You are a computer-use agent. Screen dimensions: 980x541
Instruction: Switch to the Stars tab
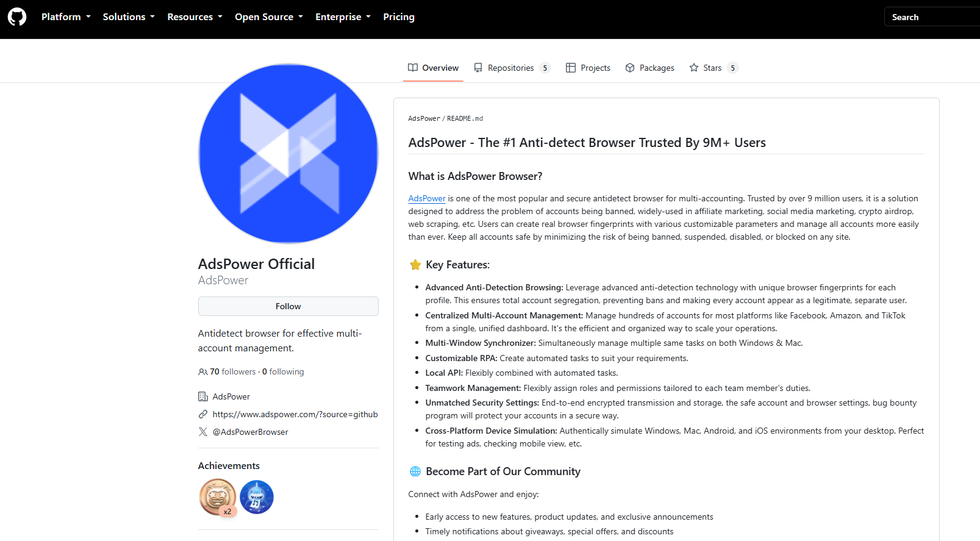click(714, 68)
